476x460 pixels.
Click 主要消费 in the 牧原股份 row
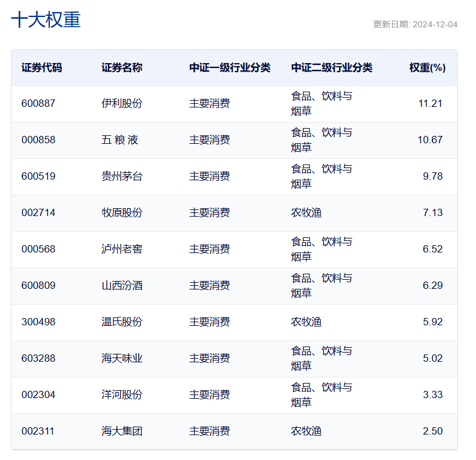click(x=209, y=213)
